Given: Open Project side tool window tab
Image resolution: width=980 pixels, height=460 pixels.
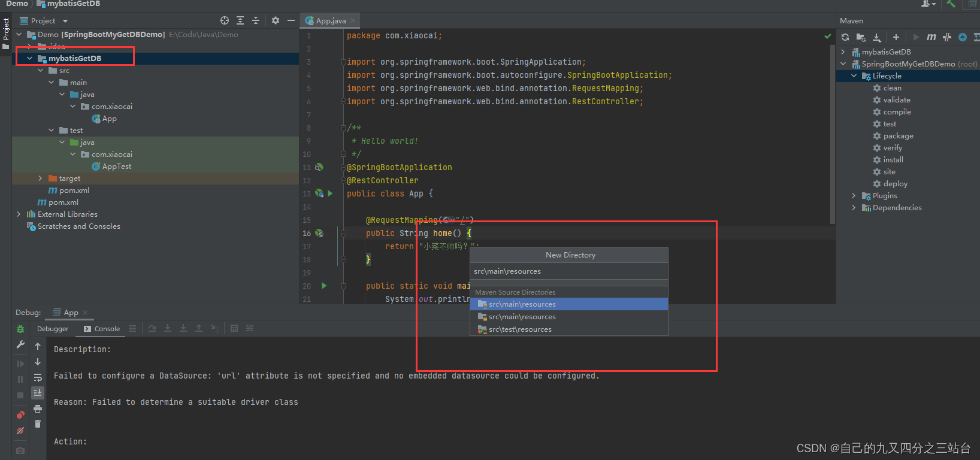Looking at the screenshot, I should point(6,33).
